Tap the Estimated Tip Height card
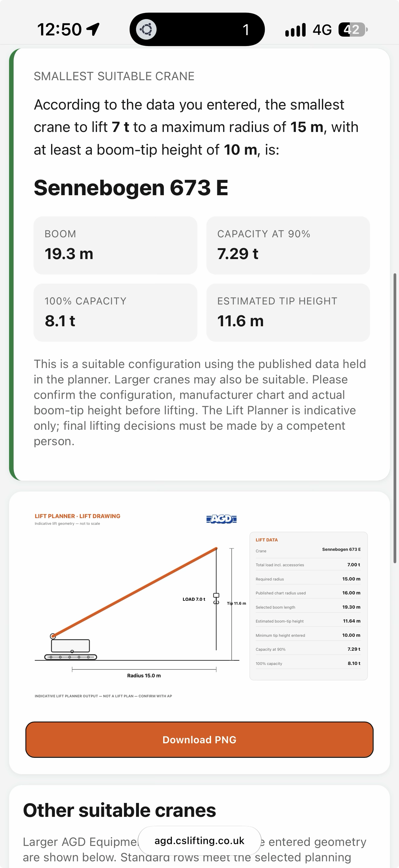399x868 pixels. coord(288,312)
